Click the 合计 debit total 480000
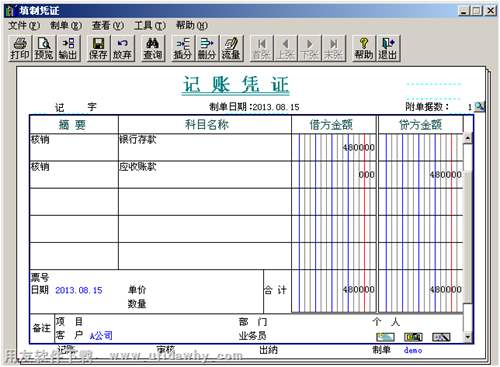The image size is (500, 367). (358, 289)
